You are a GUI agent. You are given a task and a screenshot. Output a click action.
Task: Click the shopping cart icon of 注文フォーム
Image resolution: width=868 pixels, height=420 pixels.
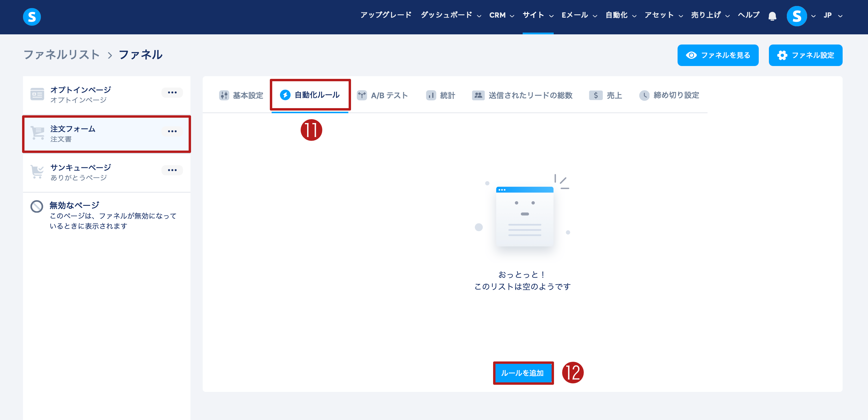point(37,133)
